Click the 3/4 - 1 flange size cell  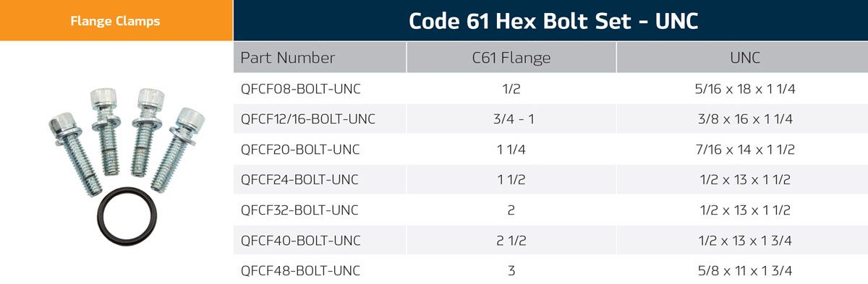(511, 119)
